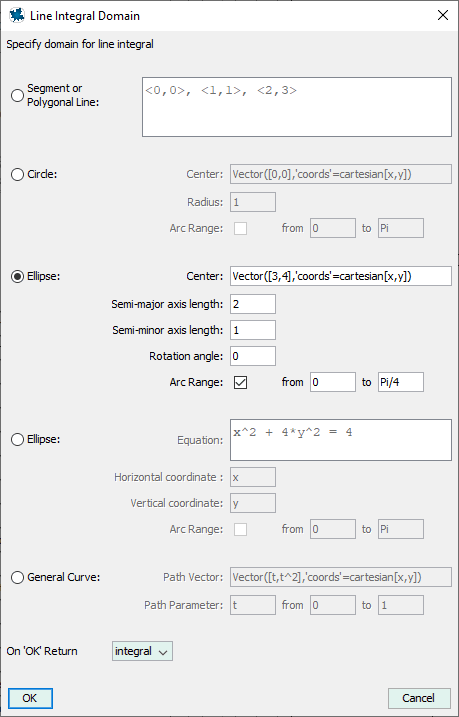Click the OK button
The width and height of the screenshot is (459, 717).
[x=30, y=698]
